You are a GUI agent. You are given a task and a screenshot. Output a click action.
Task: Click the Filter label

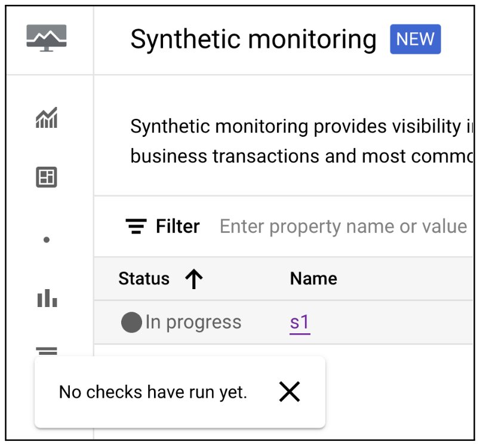point(177,227)
